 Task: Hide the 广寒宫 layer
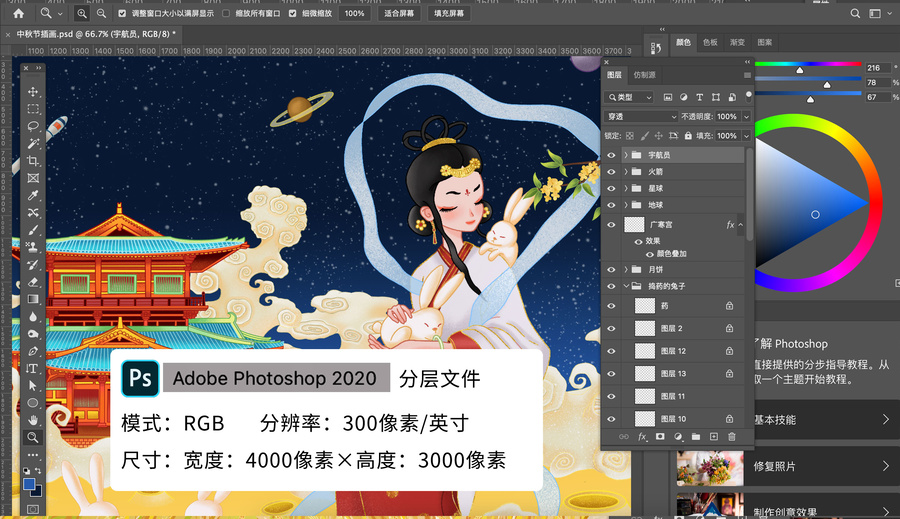click(x=611, y=224)
